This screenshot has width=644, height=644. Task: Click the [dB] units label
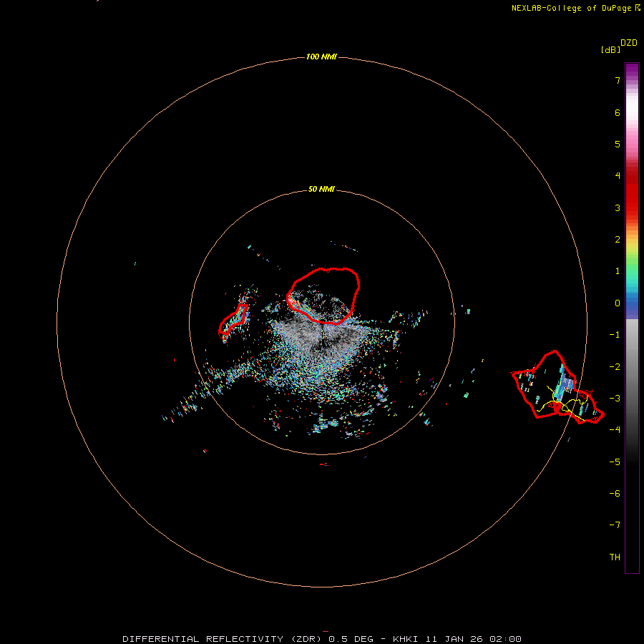pyautogui.click(x=611, y=49)
